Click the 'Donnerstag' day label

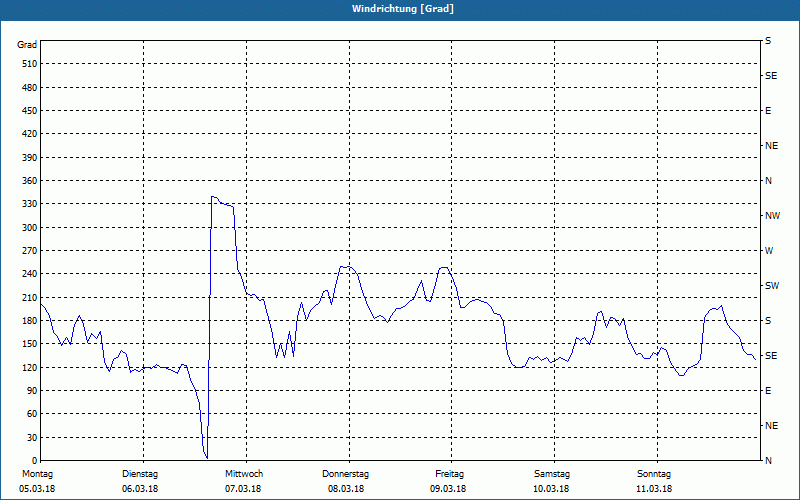tap(345, 474)
